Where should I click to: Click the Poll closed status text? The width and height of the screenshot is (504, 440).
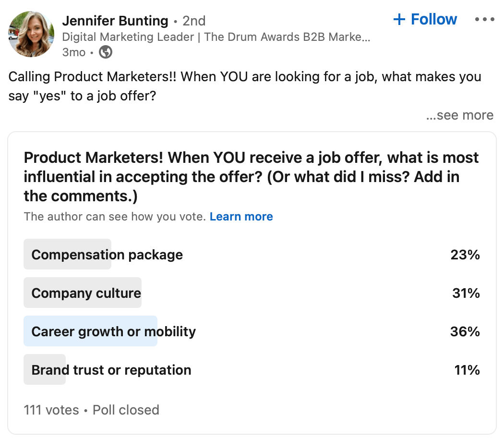[x=126, y=410]
